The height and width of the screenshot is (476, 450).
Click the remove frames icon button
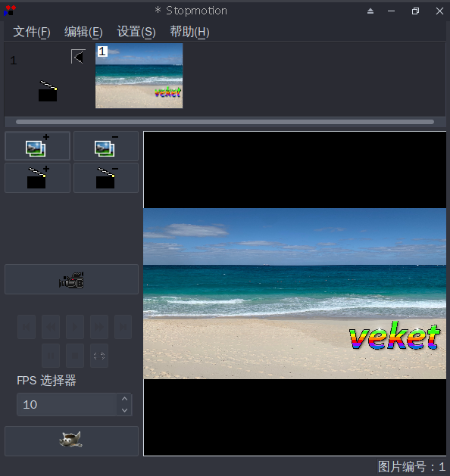pos(106,146)
